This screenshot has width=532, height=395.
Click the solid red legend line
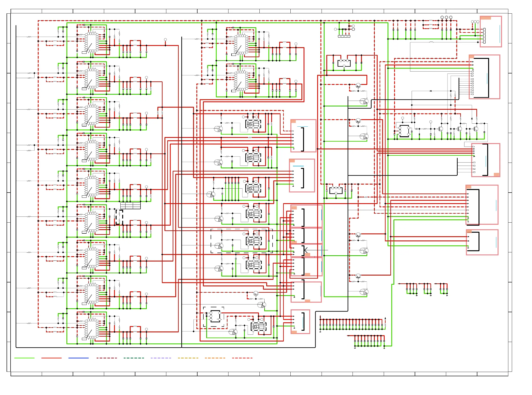click(x=51, y=358)
